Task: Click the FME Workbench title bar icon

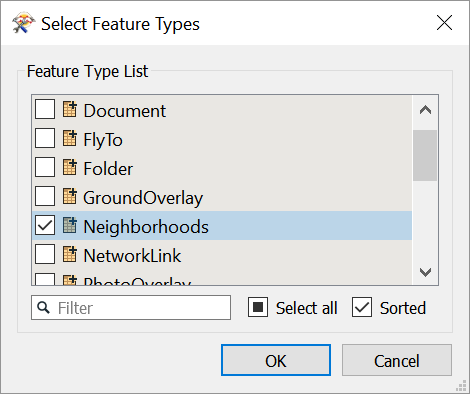Action: (x=23, y=23)
